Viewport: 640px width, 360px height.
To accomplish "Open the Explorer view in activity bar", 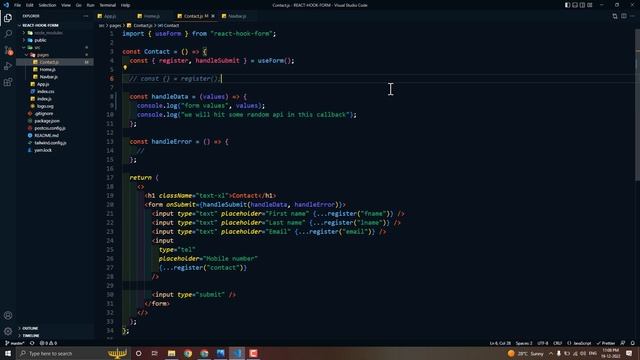I will (x=8, y=18).
